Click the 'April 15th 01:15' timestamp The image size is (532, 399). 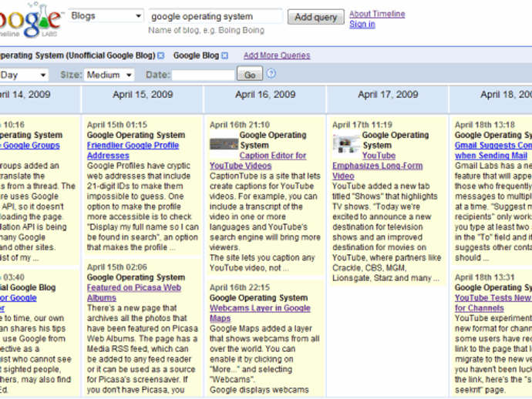pos(117,125)
